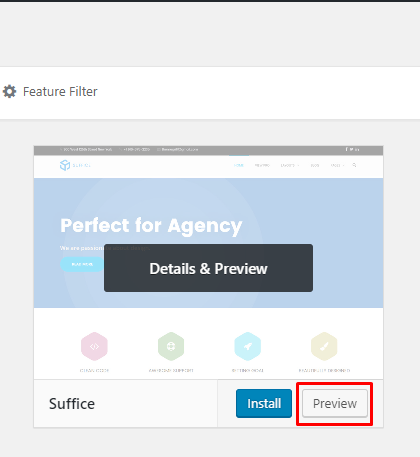Image resolution: width=420 pixels, height=457 pixels.
Task: Click the Suffice theme screenshot thumbnail
Action: [208, 262]
